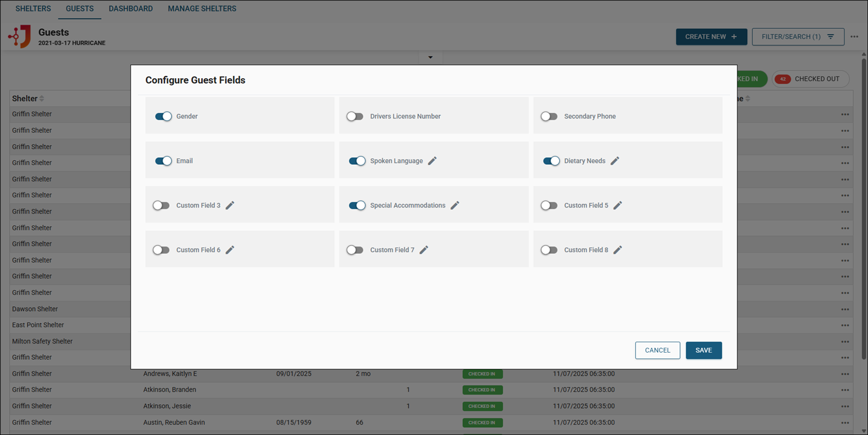
Task: Edit Custom Field 8 label
Action: pyautogui.click(x=619, y=250)
